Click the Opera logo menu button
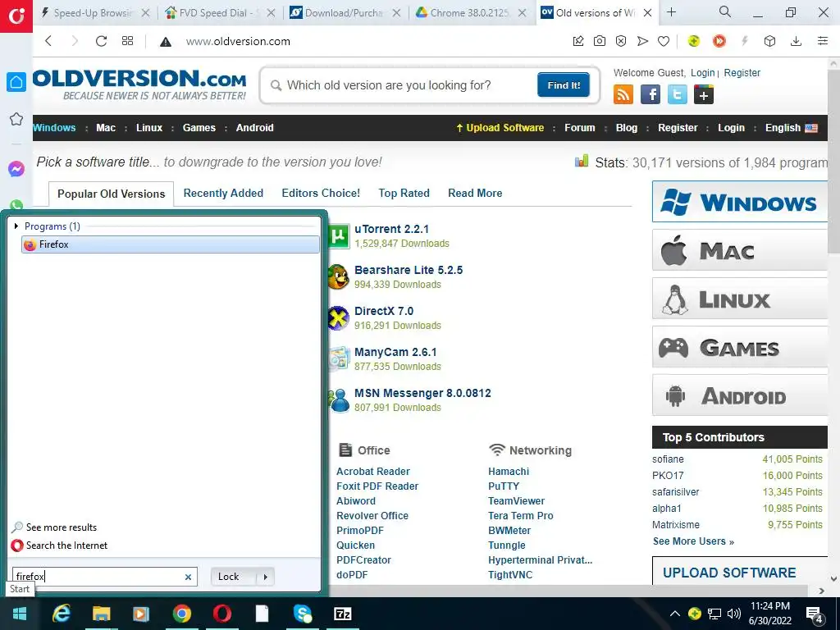 click(x=16, y=16)
